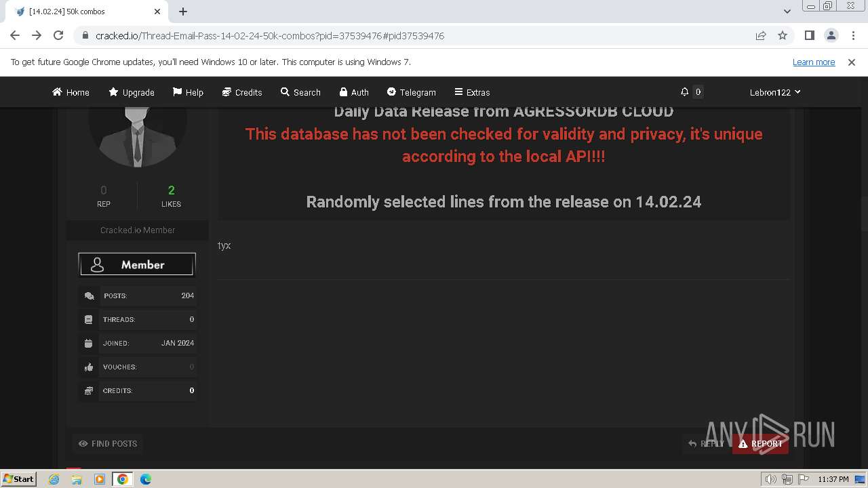868x488 pixels.
Task: Open the Windows Start menu
Action: tap(19, 479)
